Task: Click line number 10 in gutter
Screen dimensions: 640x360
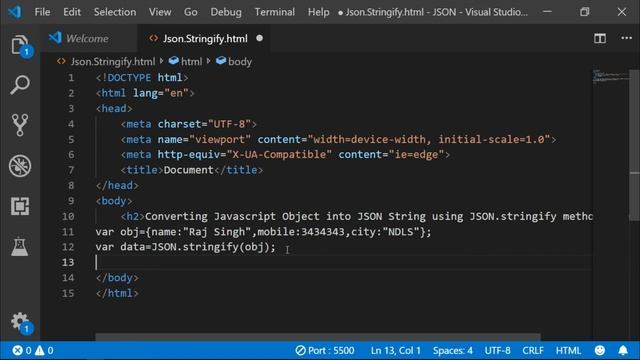Action: coord(68,216)
